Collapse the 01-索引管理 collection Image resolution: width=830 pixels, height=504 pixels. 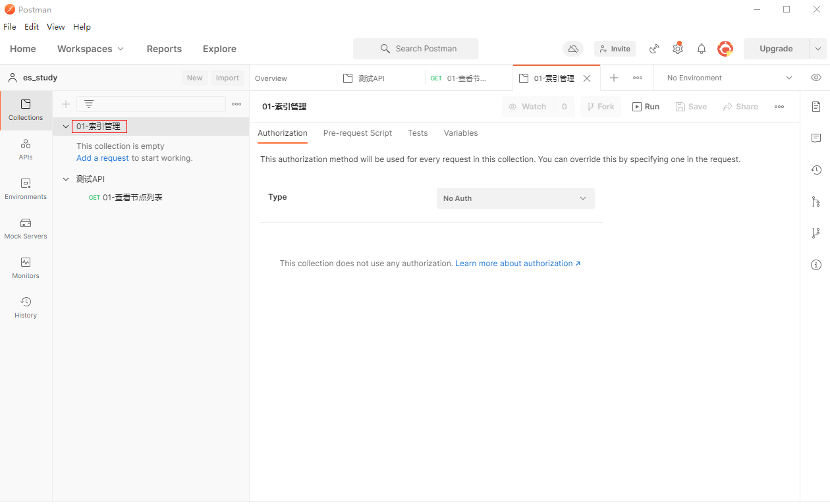click(x=66, y=126)
